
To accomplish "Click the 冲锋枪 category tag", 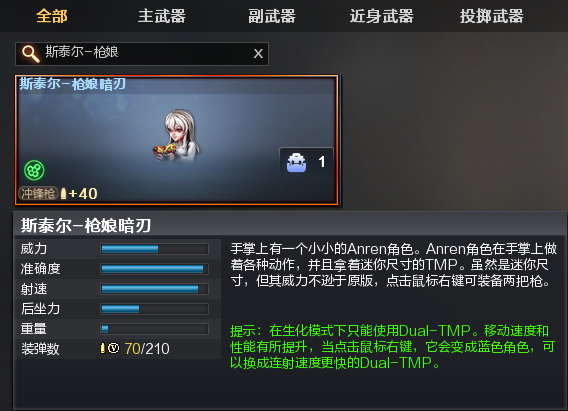I will pos(38,193).
